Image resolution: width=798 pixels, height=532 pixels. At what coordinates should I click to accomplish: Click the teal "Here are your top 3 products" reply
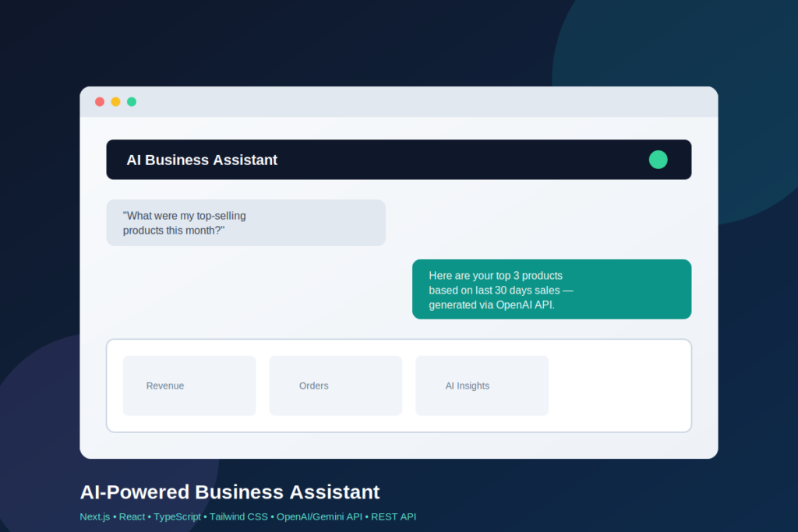point(552,290)
